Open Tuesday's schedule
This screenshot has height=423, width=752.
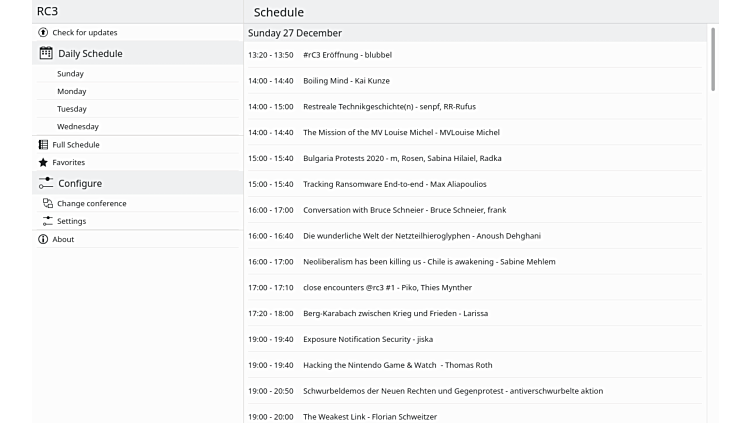(x=71, y=109)
